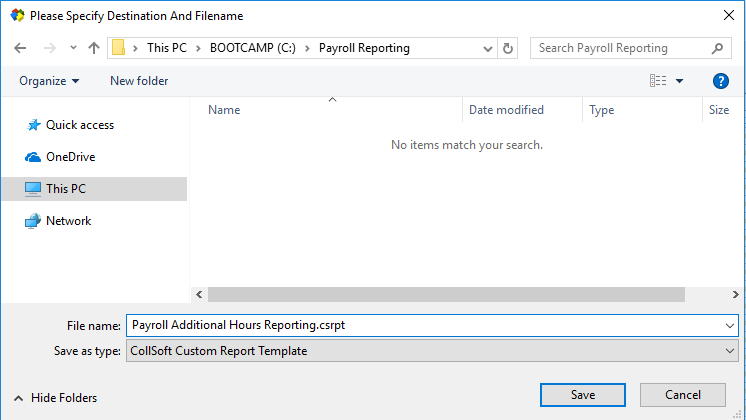Screen dimensions: 746x420
Task: Open the recent locations dropdown arrow
Action: 73,48
